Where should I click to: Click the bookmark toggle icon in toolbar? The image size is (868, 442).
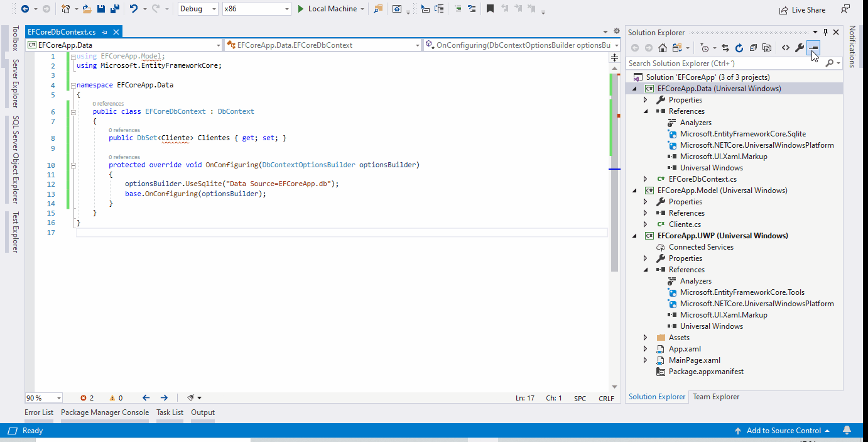coord(490,9)
